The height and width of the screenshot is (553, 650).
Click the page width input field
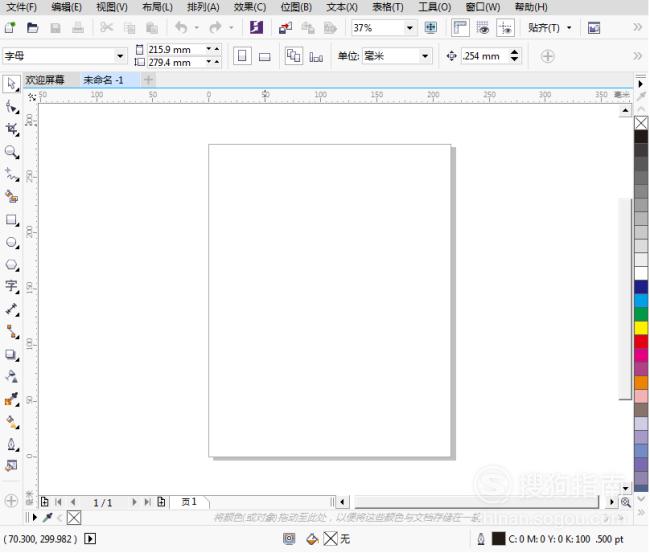[176, 49]
